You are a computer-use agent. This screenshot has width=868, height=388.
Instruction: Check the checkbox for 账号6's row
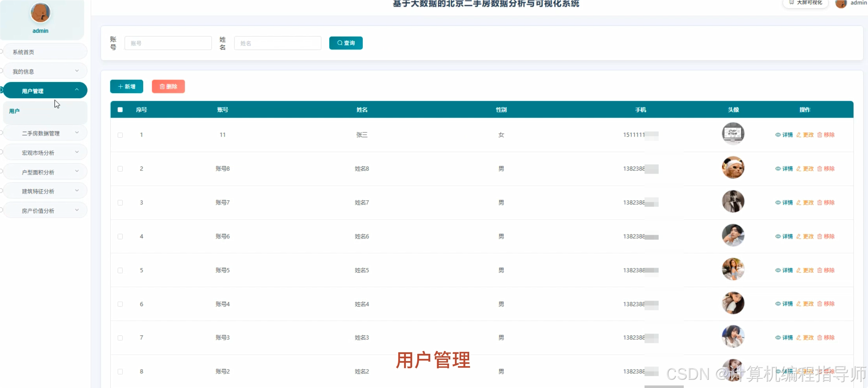120,237
